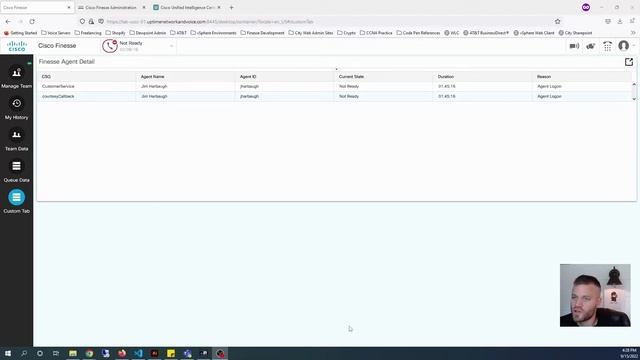Open Queue Data in the sidebar

pyautogui.click(x=16, y=171)
